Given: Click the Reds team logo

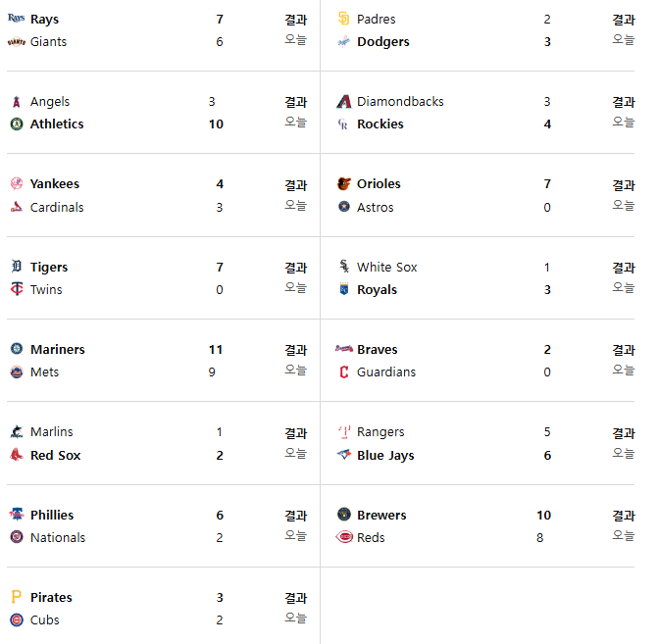Looking at the screenshot, I should (x=343, y=536).
